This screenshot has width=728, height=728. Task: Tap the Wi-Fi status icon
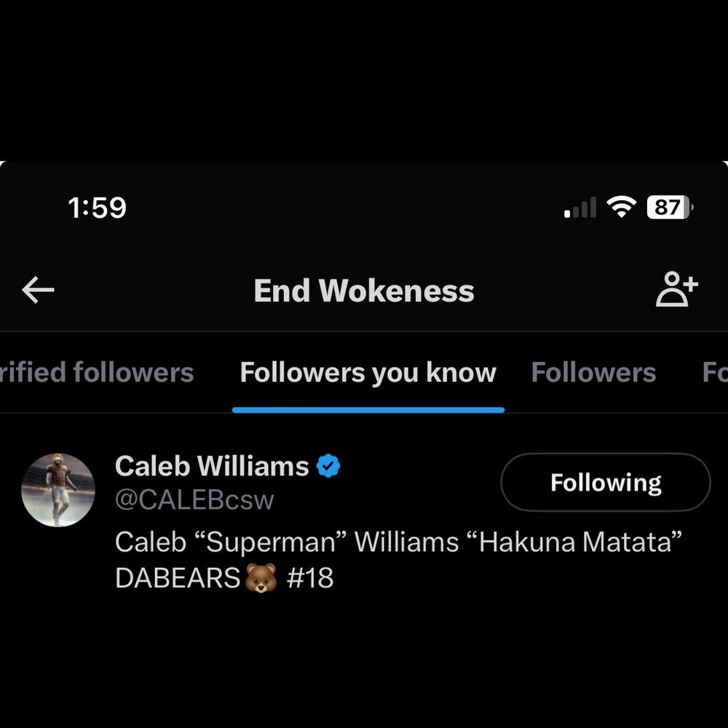(x=622, y=208)
